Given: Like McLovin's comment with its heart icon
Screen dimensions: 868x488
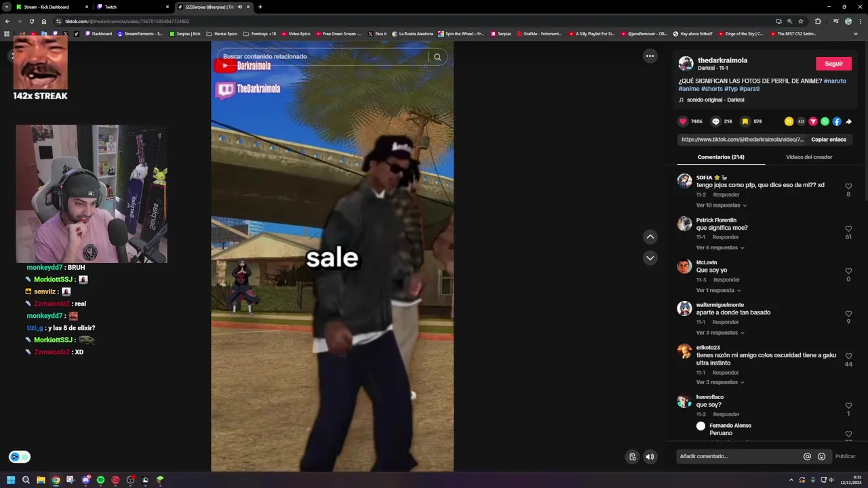Looking at the screenshot, I should (848, 271).
